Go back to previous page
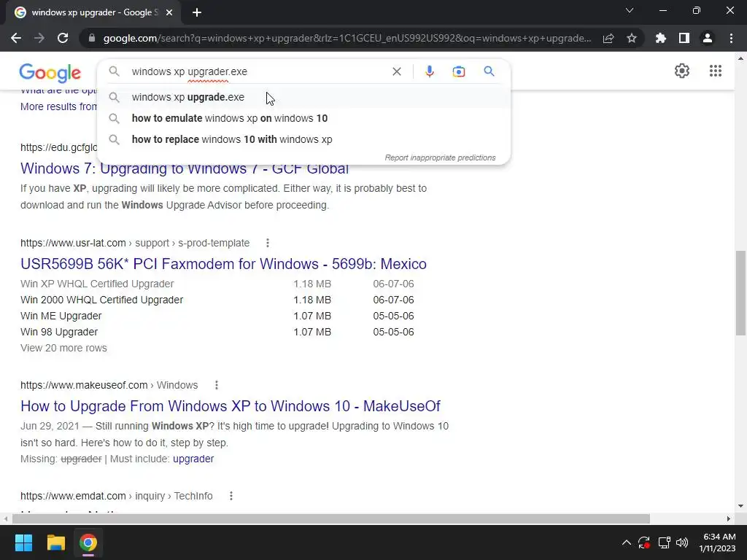This screenshot has width=747, height=560. (16, 38)
